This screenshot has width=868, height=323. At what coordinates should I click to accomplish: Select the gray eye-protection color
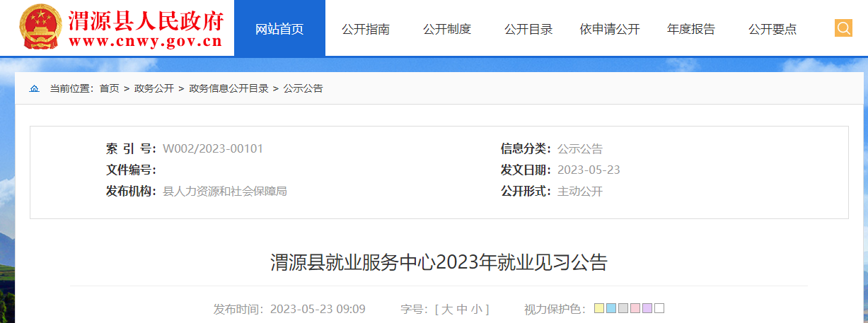click(x=623, y=308)
